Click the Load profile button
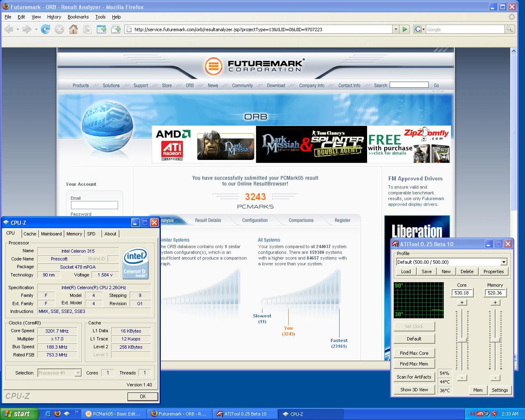 pos(406,272)
